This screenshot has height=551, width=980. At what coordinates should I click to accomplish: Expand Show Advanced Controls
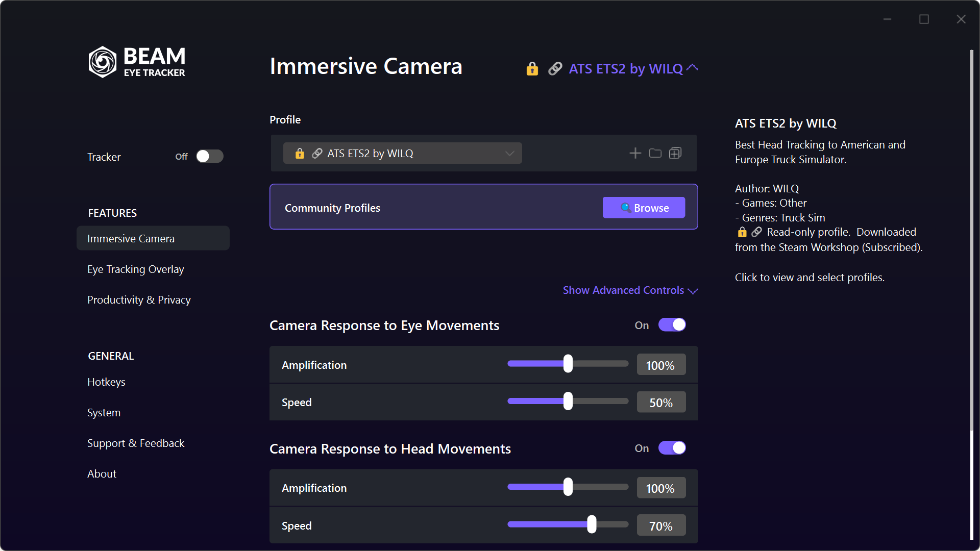pos(630,290)
